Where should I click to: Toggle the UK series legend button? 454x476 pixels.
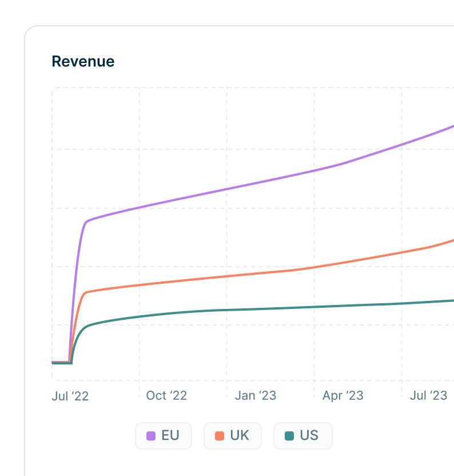[232, 436]
